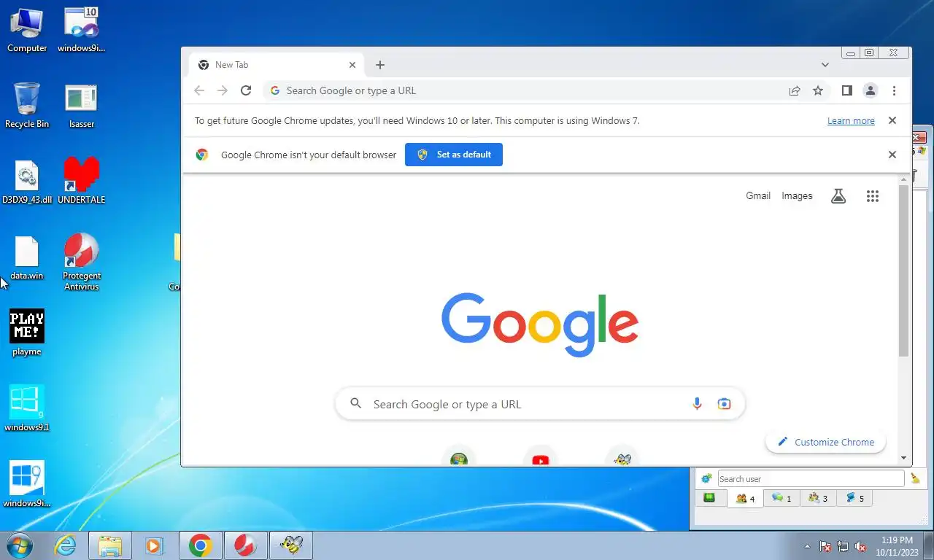Select the data.win file icon

27,257
